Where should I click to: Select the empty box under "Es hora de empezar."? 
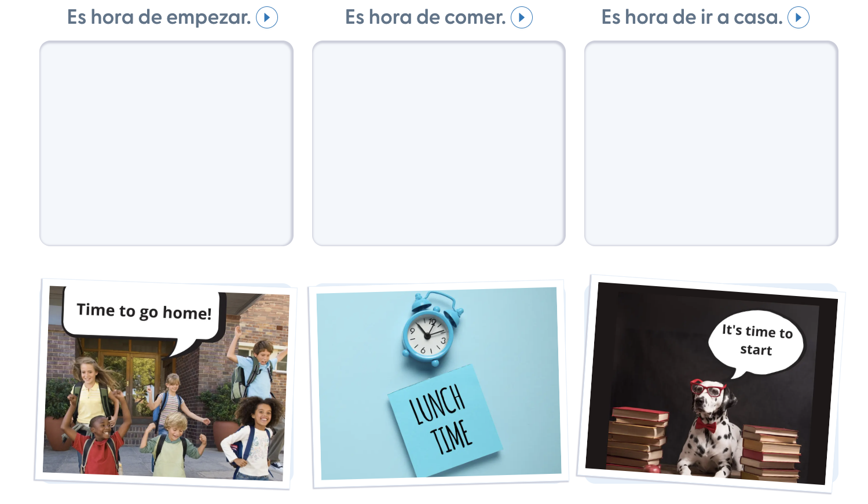click(166, 143)
